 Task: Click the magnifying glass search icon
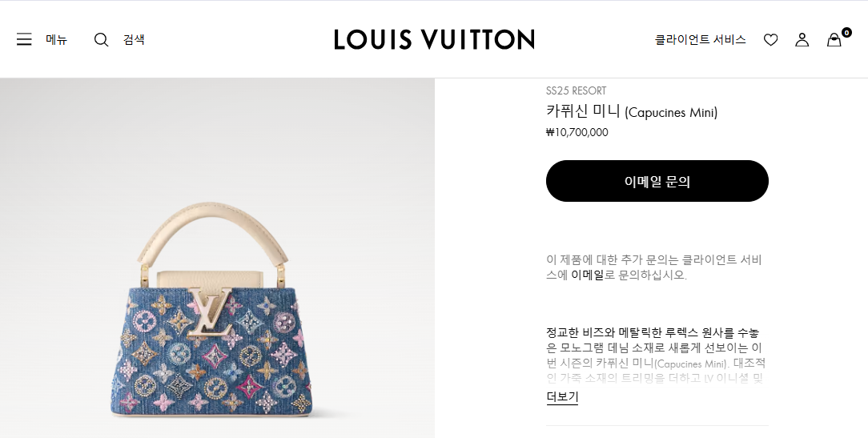(x=101, y=39)
